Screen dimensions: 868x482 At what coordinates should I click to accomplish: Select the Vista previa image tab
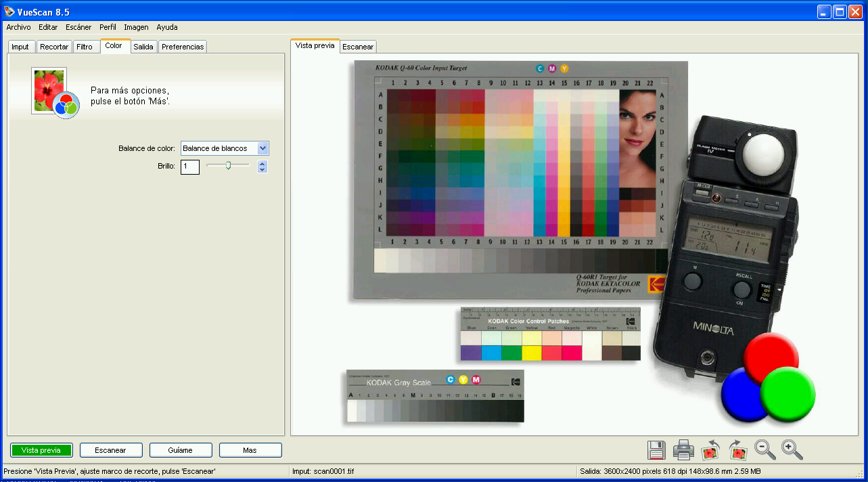(x=315, y=45)
